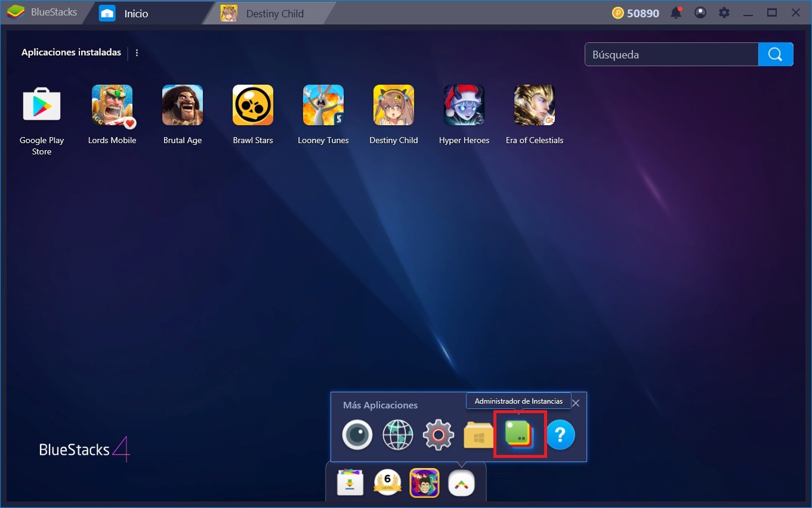Click the blue search magnifier button
The width and height of the screenshot is (812, 508).
click(x=776, y=54)
